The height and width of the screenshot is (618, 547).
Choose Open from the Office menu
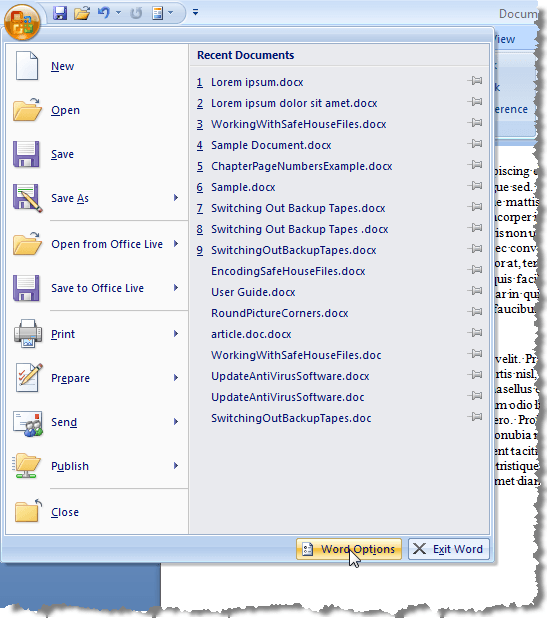97,110
